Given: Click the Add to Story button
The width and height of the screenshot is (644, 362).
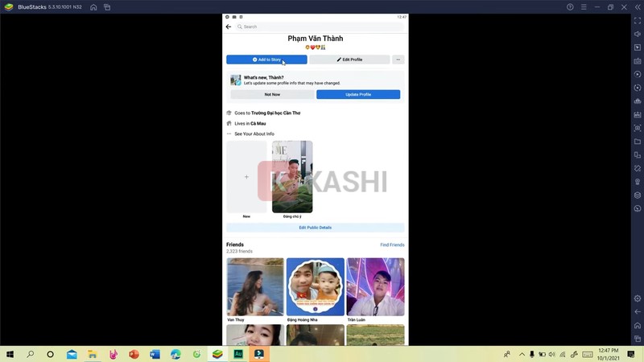Looking at the screenshot, I should 266,60.
